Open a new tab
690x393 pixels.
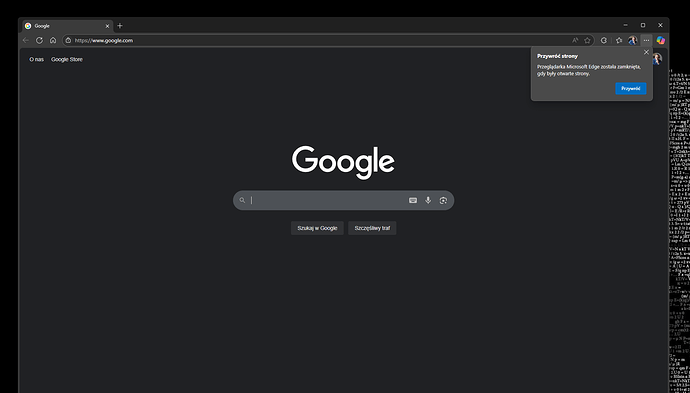click(x=120, y=26)
